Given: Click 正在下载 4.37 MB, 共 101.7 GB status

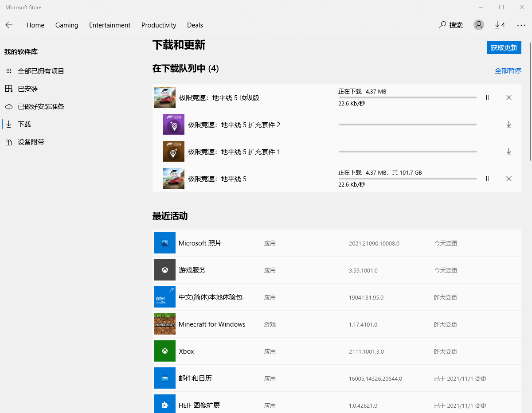Looking at the screenshot, I should point(380,172).
